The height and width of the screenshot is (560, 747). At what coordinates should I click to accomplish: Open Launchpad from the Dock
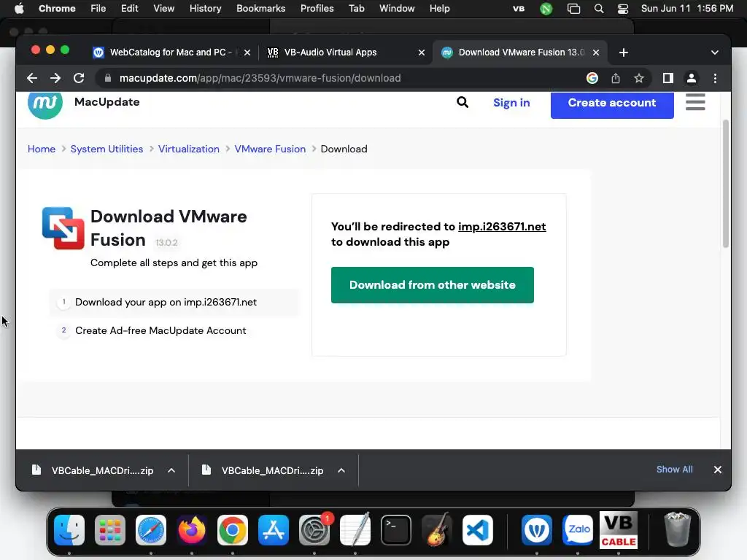110,530
